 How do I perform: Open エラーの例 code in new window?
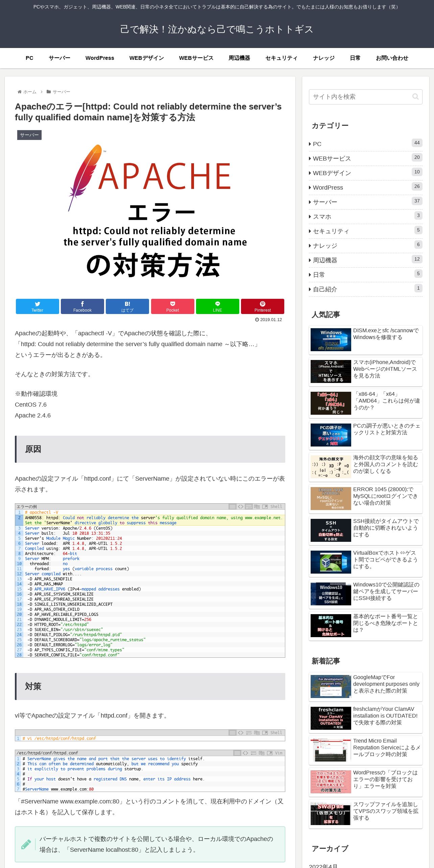pyautogui.click(x=265, y=506)
